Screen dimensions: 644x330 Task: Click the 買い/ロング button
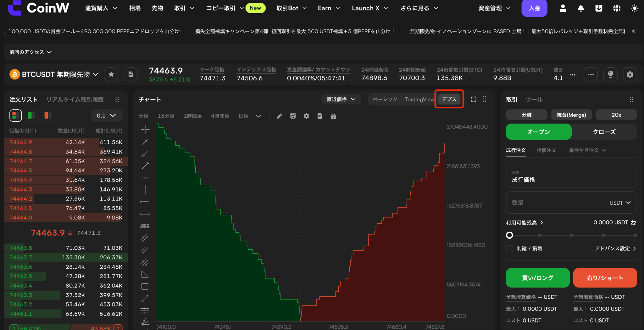538,278
